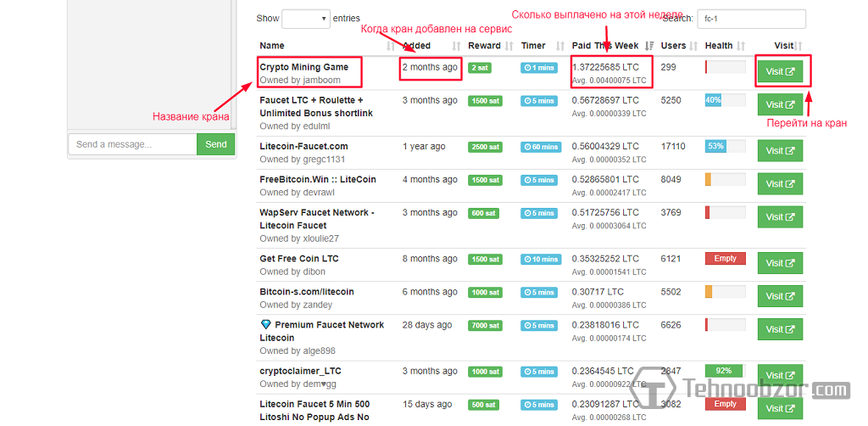Click the 92% health bar
The height and width of the screenshot is (426, 868).
coord(726,371)
